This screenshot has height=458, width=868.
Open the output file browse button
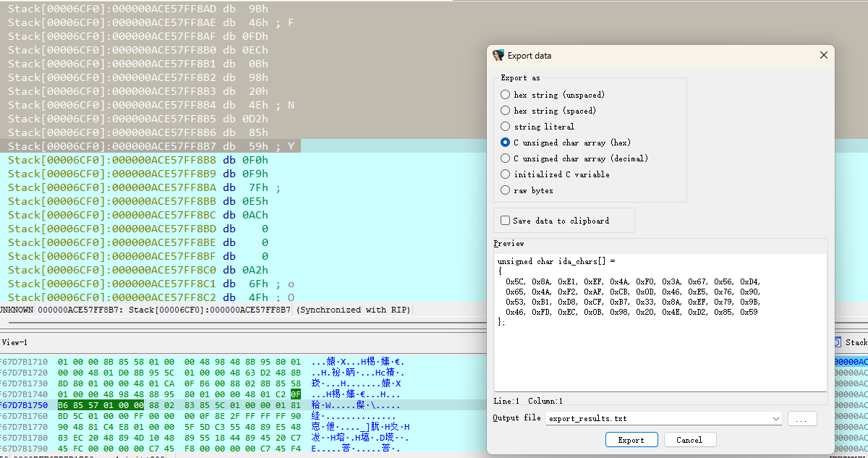(x=802, y=418)
